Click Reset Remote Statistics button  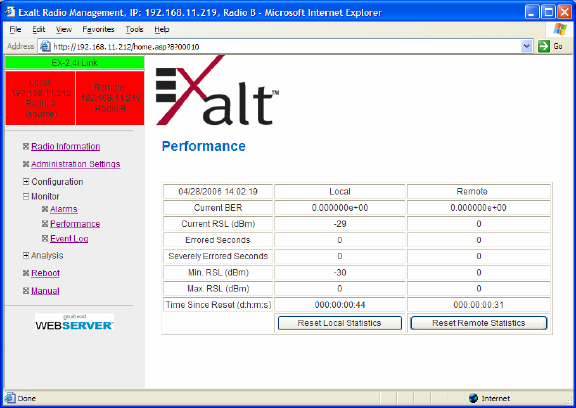(479, 323)
